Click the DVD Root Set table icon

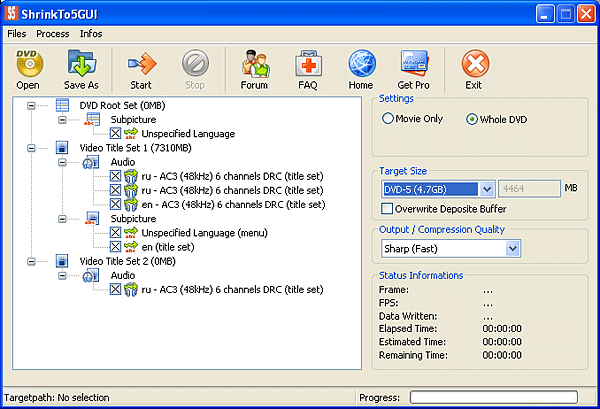(x=62, y=105)
